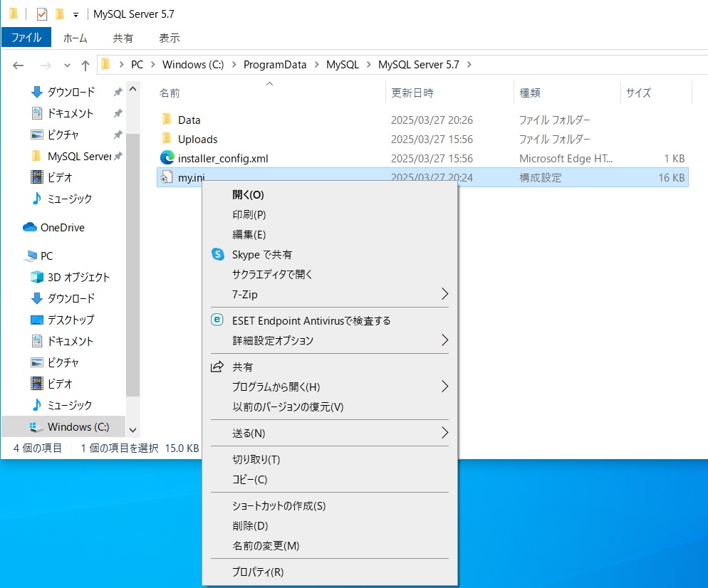Click the Edge icon of installer_config.xml

point(167,157)
